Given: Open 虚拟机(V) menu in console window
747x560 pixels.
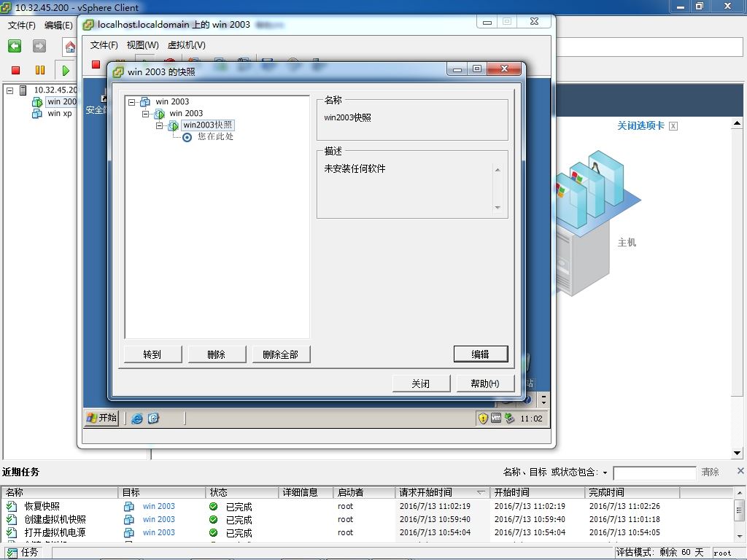Looking at the screenshot, I should pyautogui.click(x=186, y=45).
